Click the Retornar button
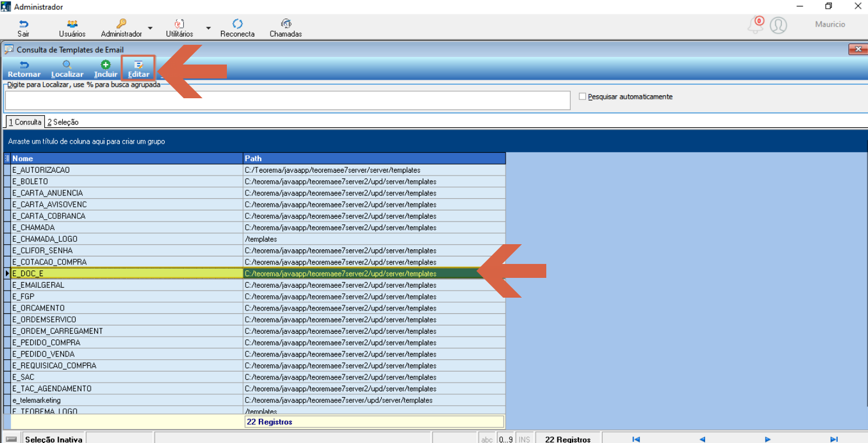The image size is (868, 443). pos(24,69)
